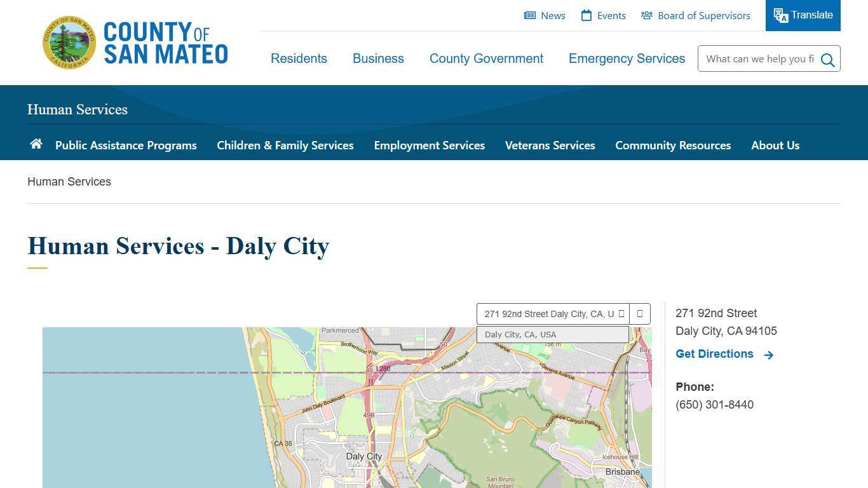Open the County Government menu
The width and height of the screenshot is (868, 488).
tap(486, 58)
